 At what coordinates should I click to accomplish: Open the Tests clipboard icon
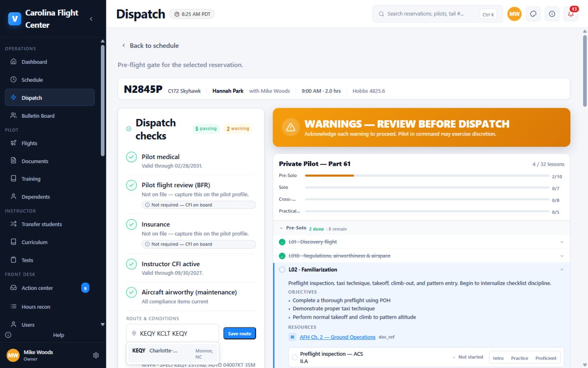[x=13, y=260]
